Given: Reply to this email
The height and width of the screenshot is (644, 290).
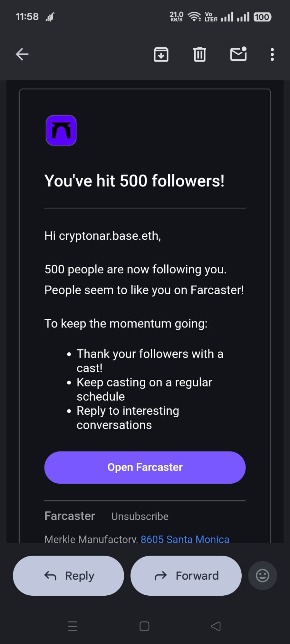Looking at the screenshot, I should (68, 575).
